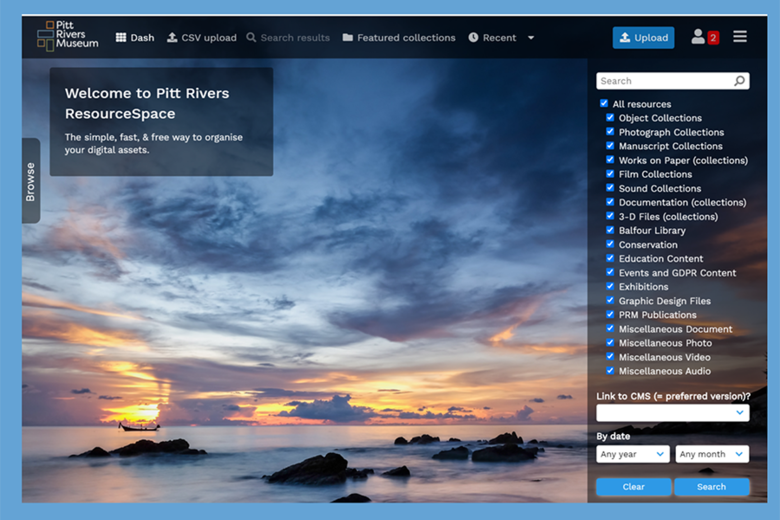Toggle the Manuscript Collections checkbox
Image resolution: width=780 pixels, height=520 pixels.
tap(610, 145)
